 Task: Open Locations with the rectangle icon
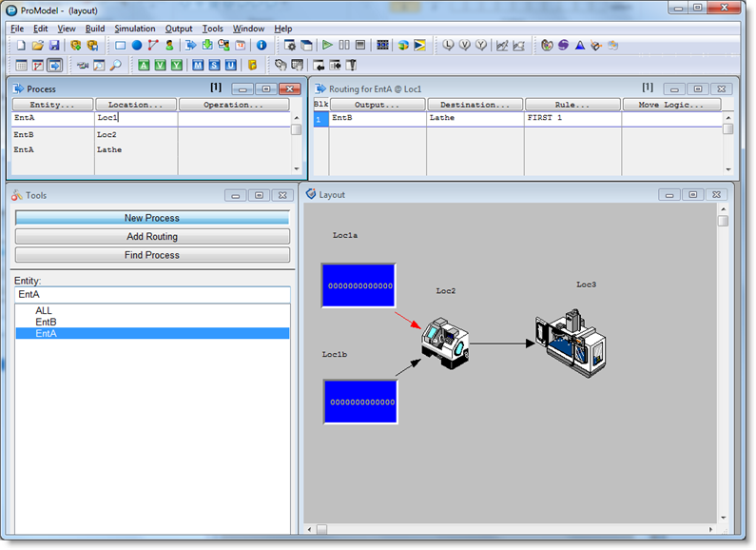coord(121,46)
